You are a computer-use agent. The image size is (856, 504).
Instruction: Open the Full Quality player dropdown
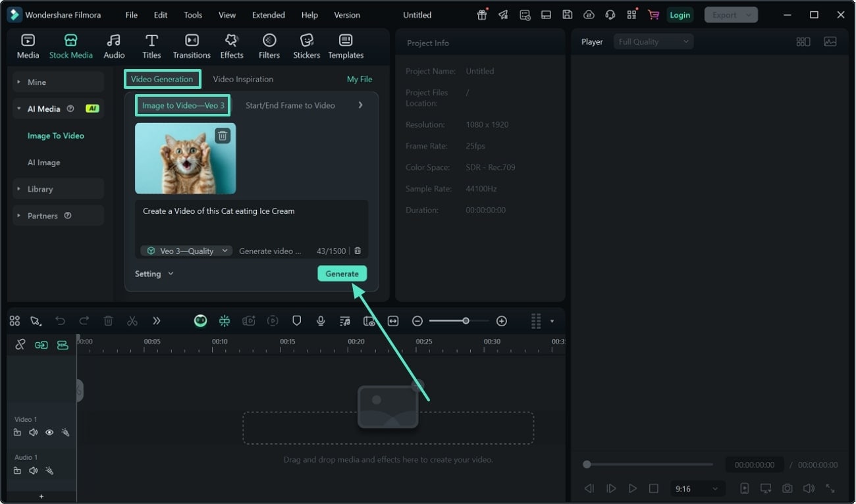coord(653,41)
